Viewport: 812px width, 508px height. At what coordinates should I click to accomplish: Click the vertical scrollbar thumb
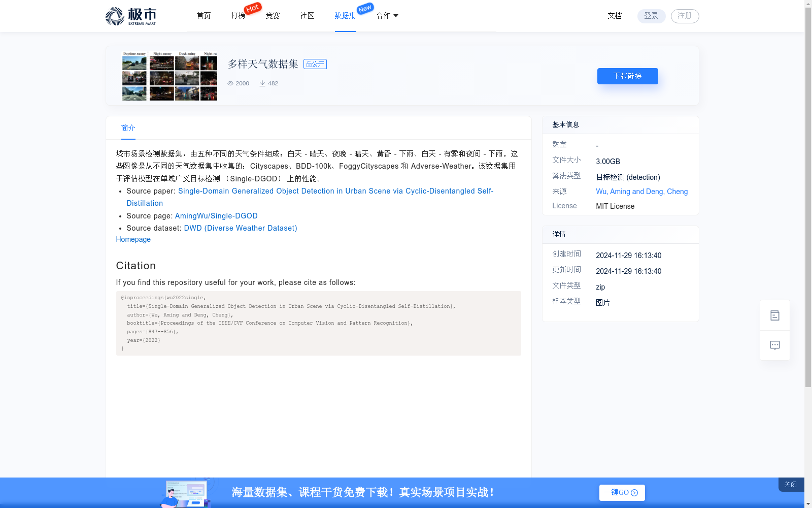(808, 198)
